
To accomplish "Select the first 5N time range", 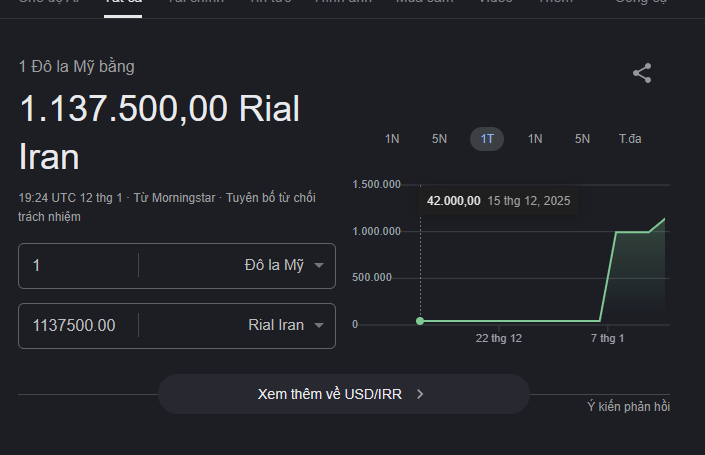I will 439,139.
